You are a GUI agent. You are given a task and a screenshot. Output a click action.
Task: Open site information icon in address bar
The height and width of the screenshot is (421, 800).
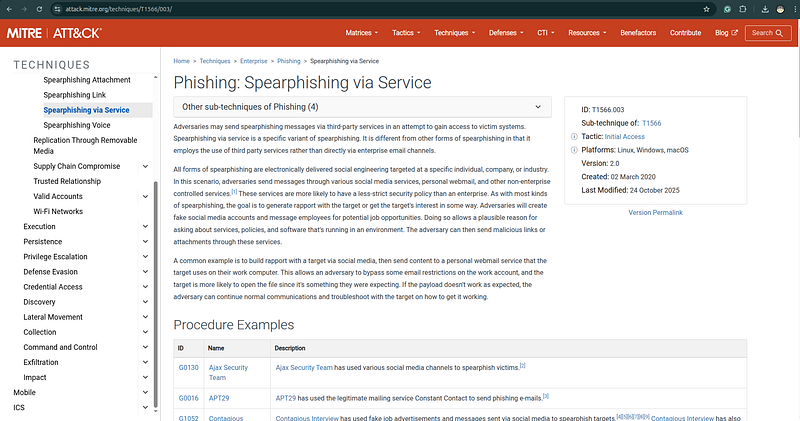57,9
